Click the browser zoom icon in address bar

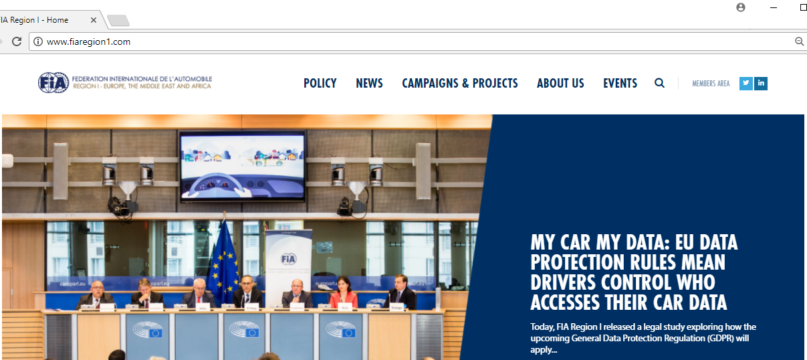(x=799, y=42)
